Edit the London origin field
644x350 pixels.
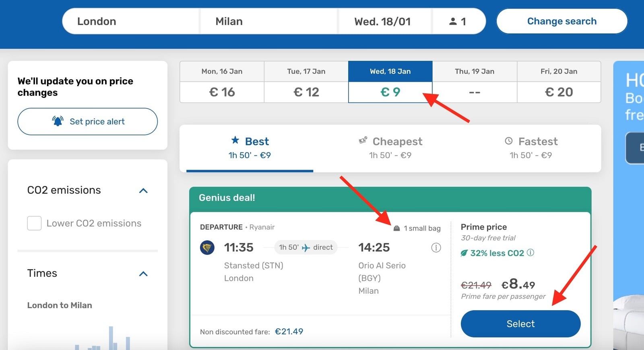click(131, 21)
